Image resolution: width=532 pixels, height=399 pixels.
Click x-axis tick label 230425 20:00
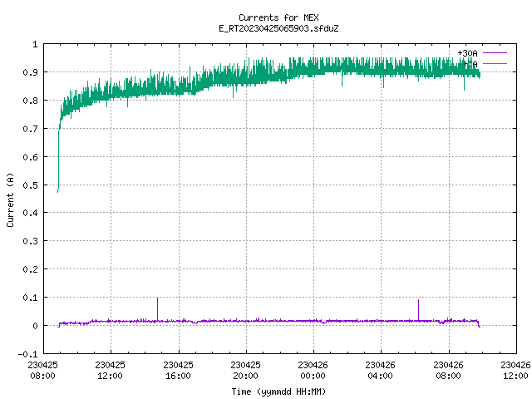(245, 370)
